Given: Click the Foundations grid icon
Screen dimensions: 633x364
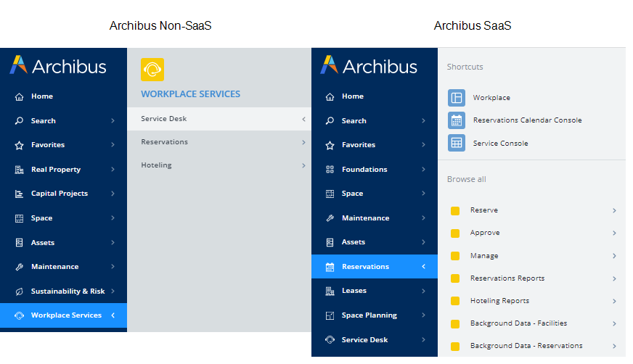Looking at the screenshot, I should 330,170.
